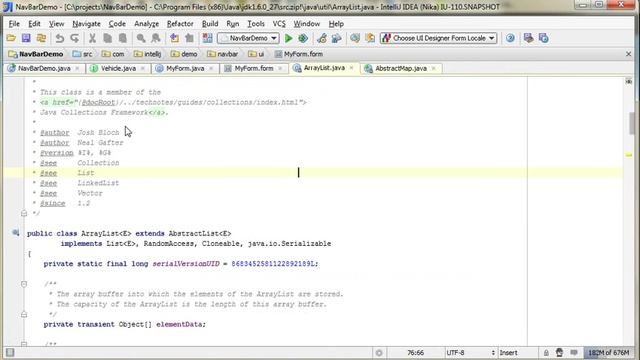Click the Update Project VCS icon
The image size is (640, 360).
point(355,38)
